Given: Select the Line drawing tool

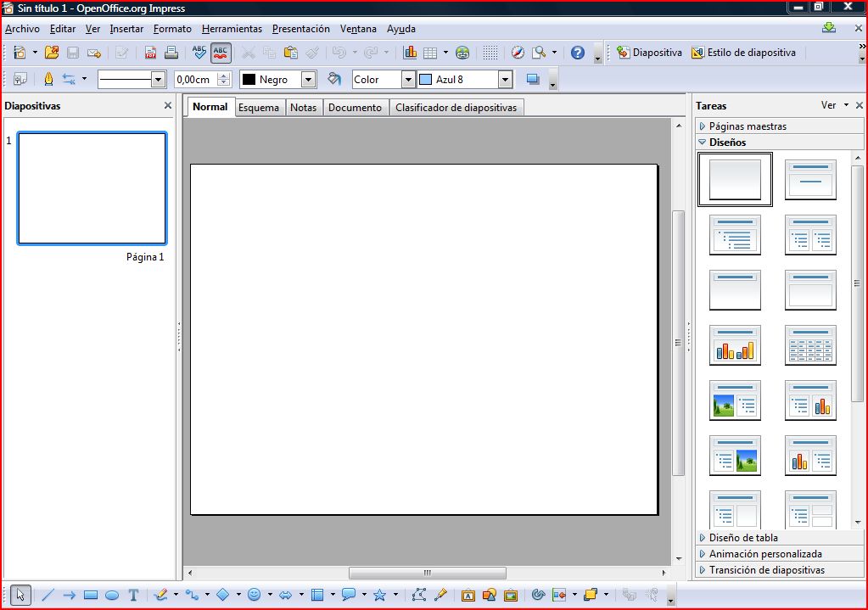Looking at the screenshot, I should pyautogui.click(x=48, y=595).
